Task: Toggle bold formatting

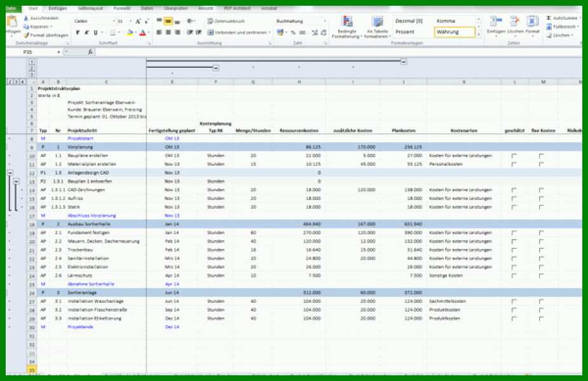Action: [x=78, y=32]
